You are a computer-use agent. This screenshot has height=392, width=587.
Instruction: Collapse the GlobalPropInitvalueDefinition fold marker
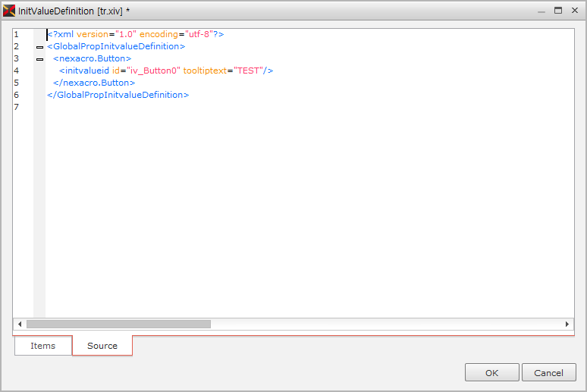click(x=39, y=47)
